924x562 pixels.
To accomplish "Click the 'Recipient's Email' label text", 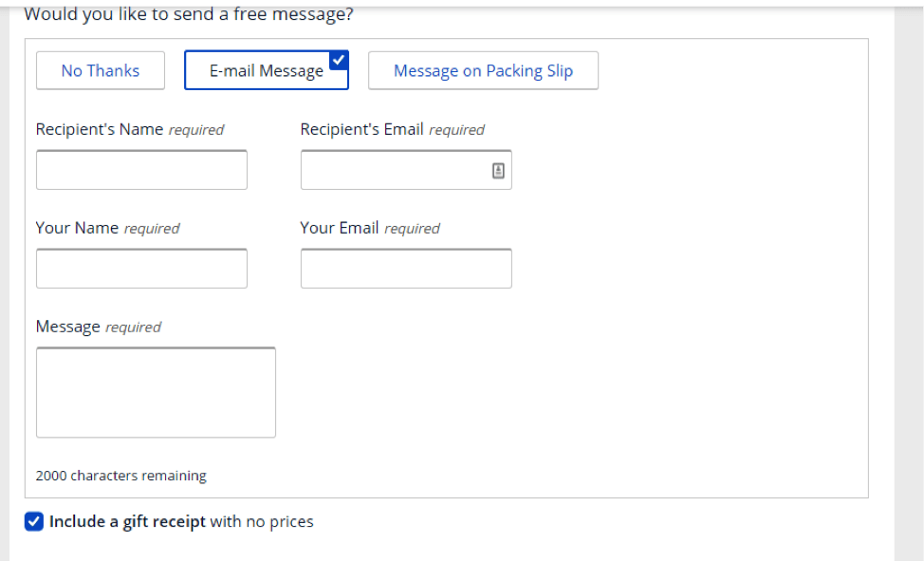I will point(361,129).
